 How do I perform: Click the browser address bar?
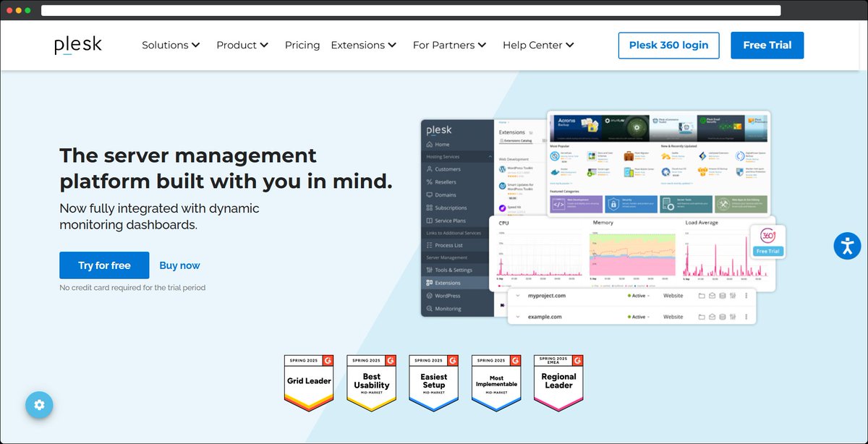point(411,10)
